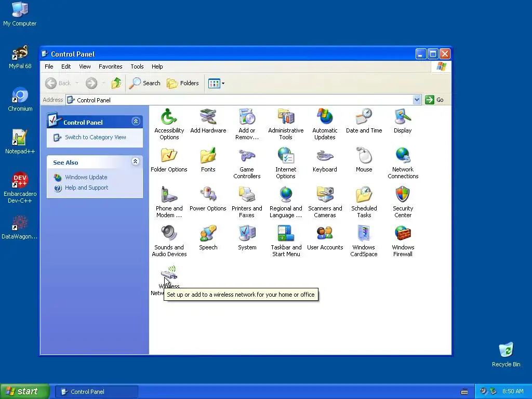Click the Up folder toolbar button
The image size is (532, 399).
click(x=116, y=83)
